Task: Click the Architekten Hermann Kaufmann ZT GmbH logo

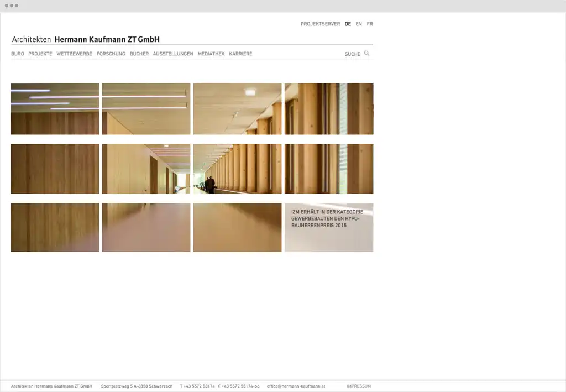Action: pos(86,40)
